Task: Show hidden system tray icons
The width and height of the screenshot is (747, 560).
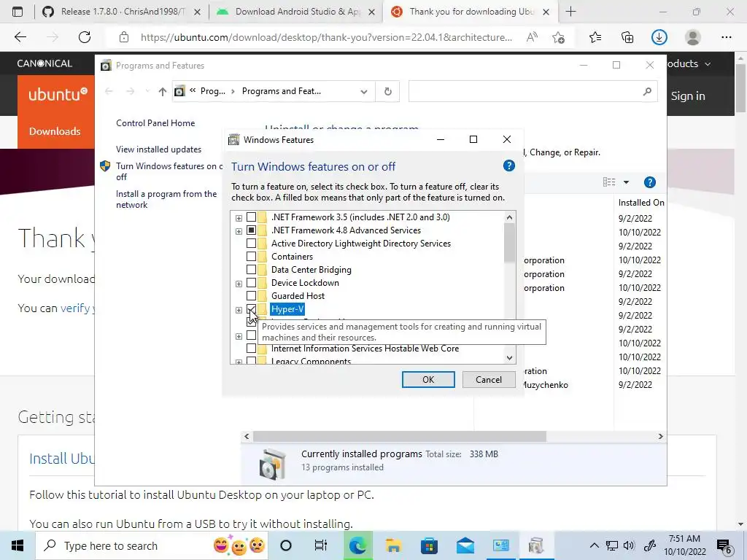Action: tap(594, 545)
